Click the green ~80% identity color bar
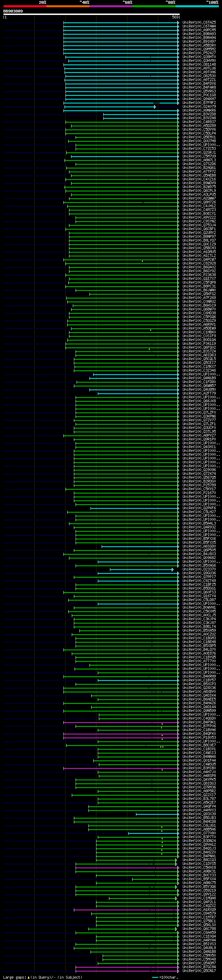 pos(154,6)
